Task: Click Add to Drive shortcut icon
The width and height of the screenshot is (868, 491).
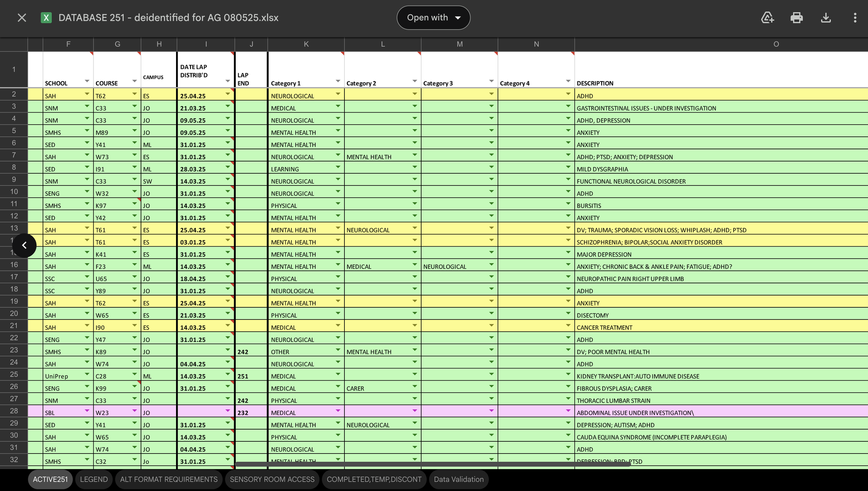Action: (x=767, y=18)
